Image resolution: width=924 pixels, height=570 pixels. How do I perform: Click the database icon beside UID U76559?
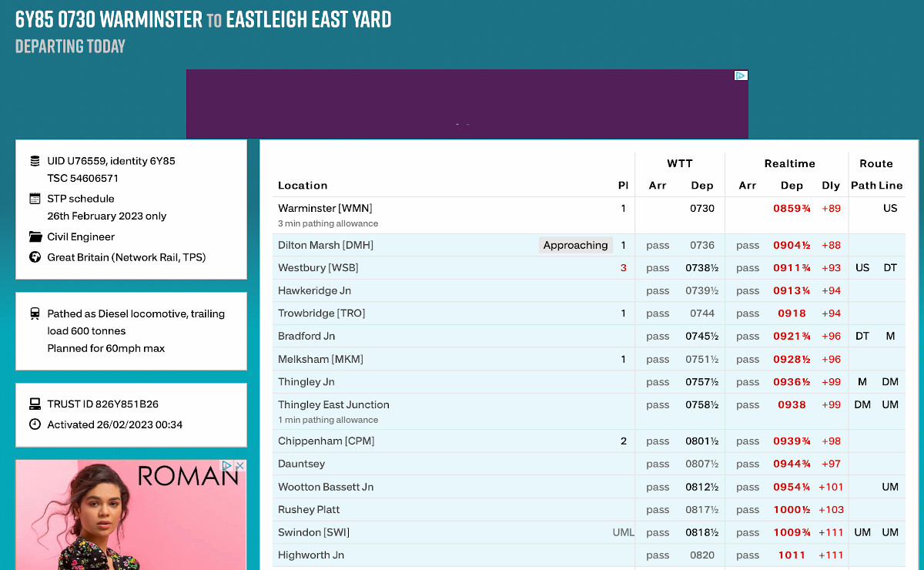(x=35, y=161)
